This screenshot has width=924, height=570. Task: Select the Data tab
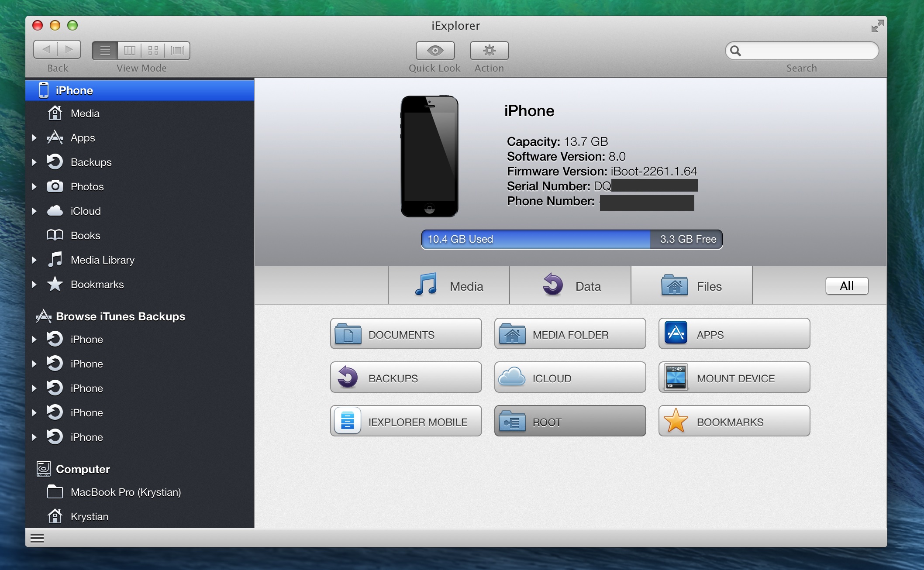[570, 286]
